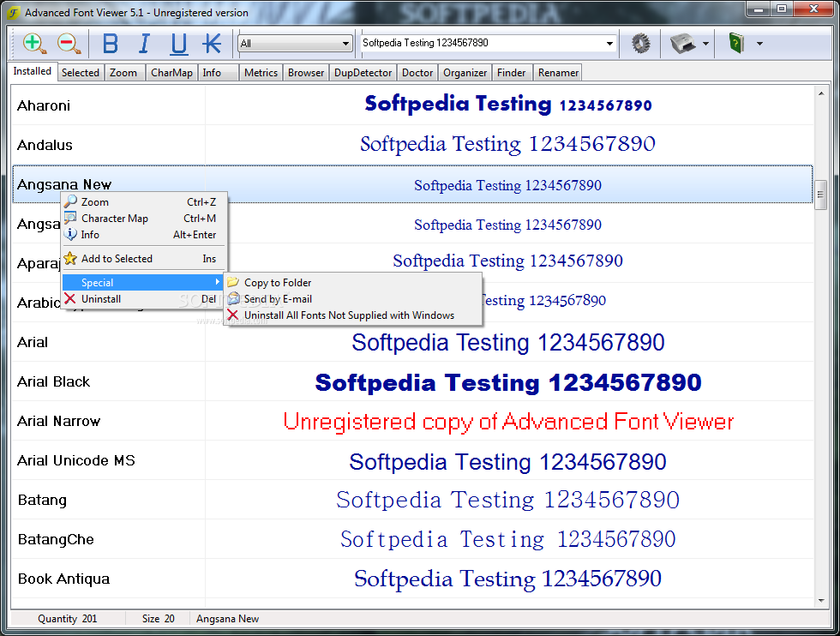840x636 pixels.
Task: Toggle bold formatting with B icon
Action: [x=111, y=44]
